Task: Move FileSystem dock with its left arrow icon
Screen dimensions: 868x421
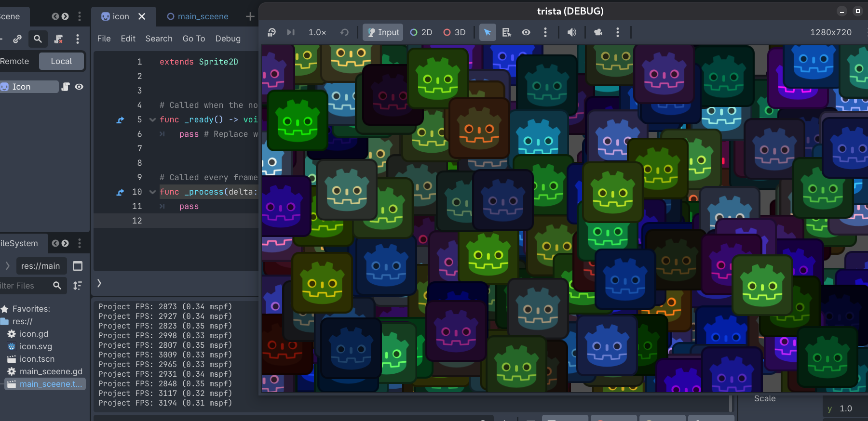Action: [x=55, y=243]
